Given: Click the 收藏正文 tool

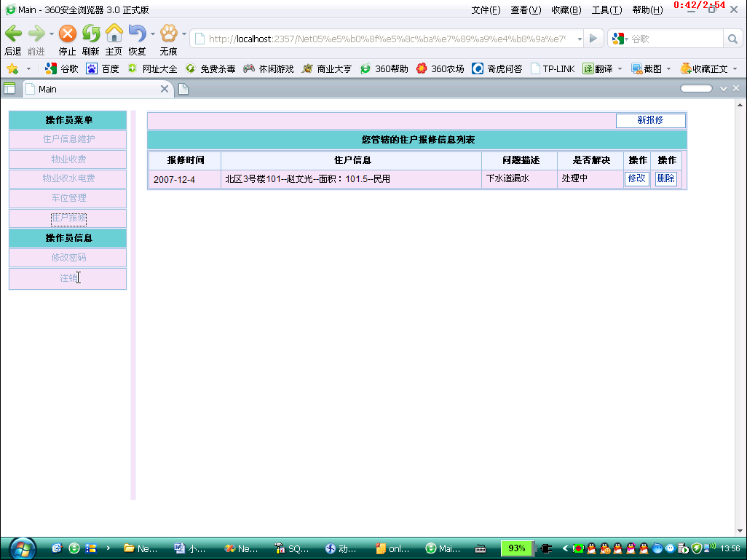Looking at the screenshot, I should 704,68.
